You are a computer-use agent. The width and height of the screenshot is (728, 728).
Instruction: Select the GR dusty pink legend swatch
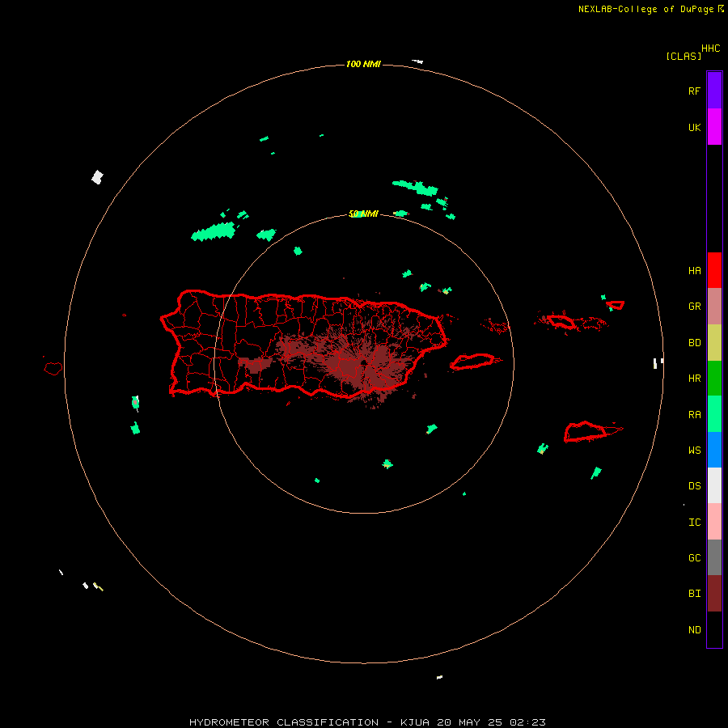pyautogui.click(x=714, y=307)
